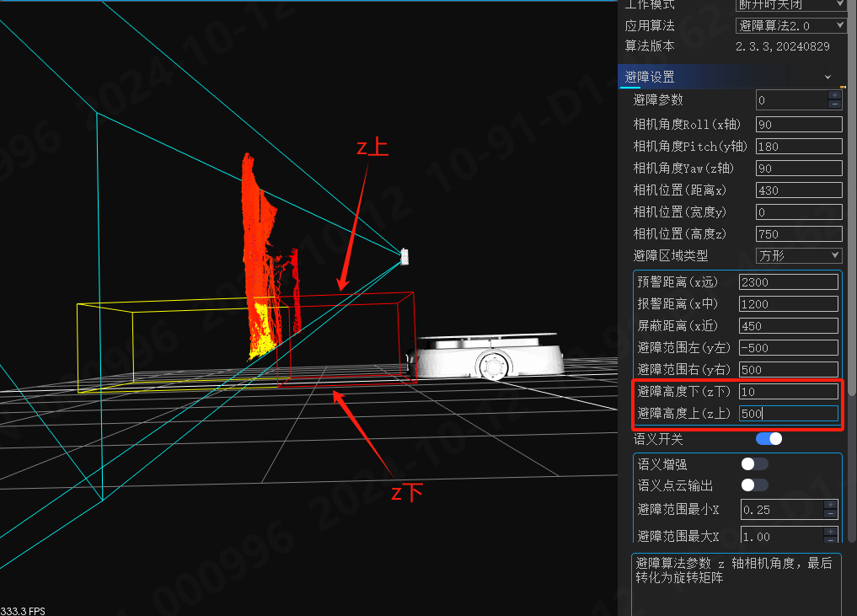
Task: Click the 相机角度Roll(x轴) field showing 90
Action: tap(799, 125)
